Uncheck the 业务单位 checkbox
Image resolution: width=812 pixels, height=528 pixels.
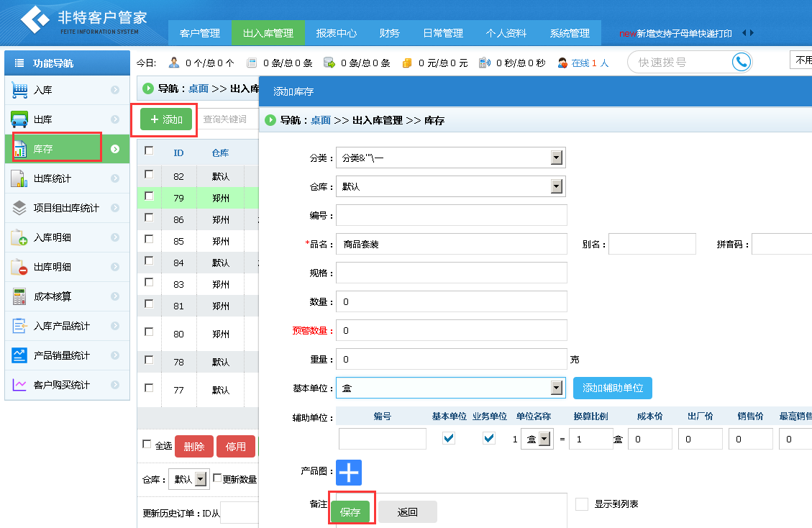[x=489, y=438]
